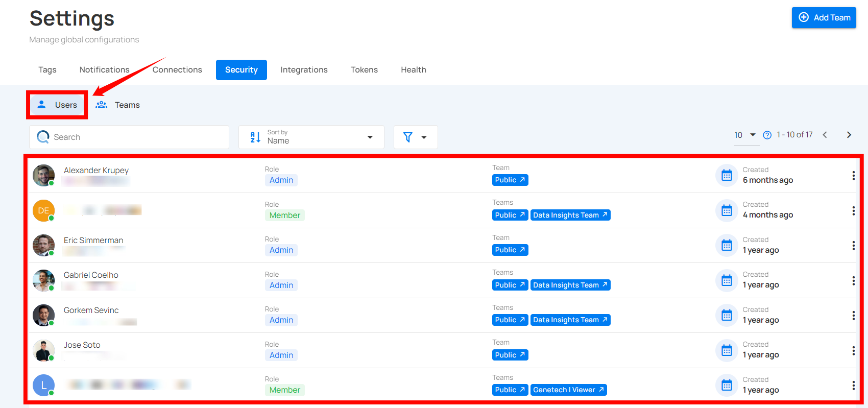Open the filter funnel dropdown
The height and width of the screenshot is (408, 868).
coord(416,137)
